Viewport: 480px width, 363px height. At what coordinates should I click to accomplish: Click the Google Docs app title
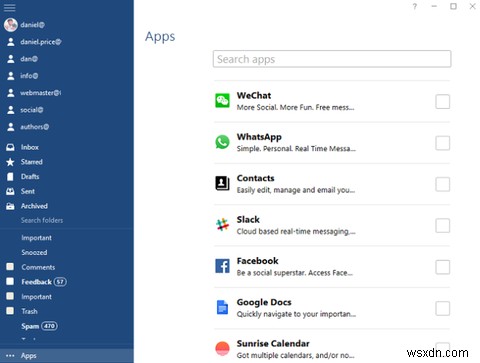point(264,302)
